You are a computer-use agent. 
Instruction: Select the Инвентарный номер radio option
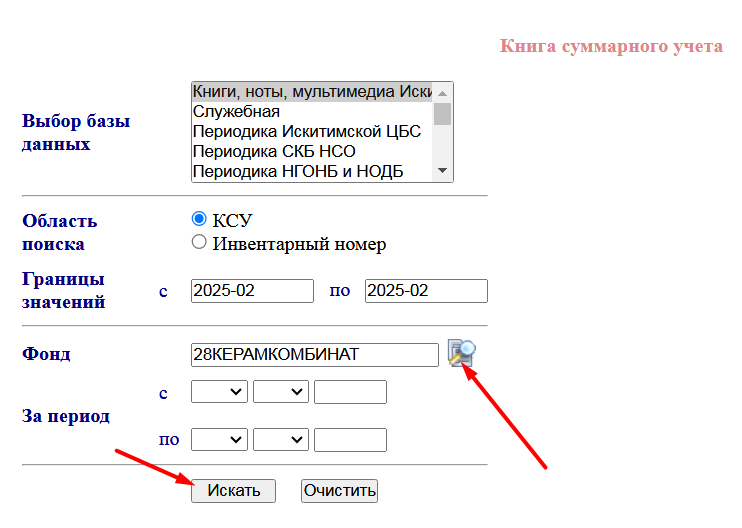point(199,242)
